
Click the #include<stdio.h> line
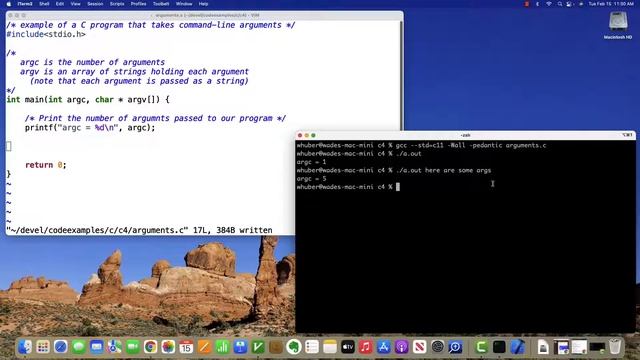pyautogui.click(x=46, y=34)
